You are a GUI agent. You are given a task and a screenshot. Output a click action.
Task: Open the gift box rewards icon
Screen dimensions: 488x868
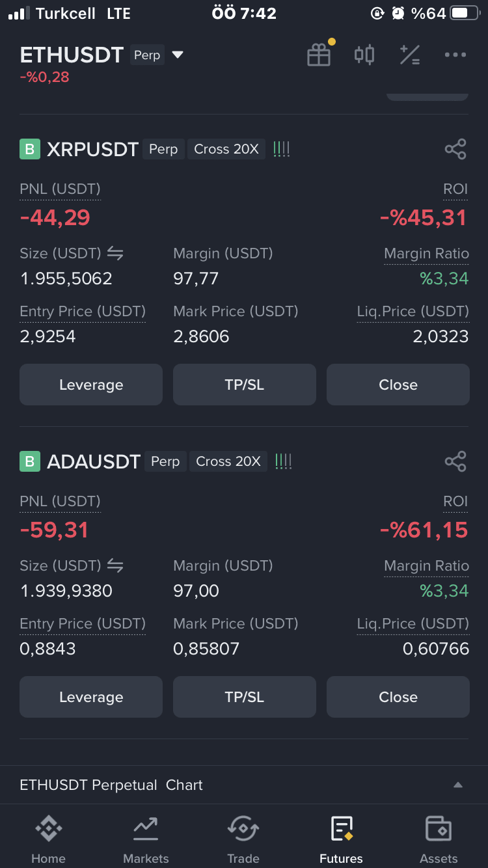[319, 55]
